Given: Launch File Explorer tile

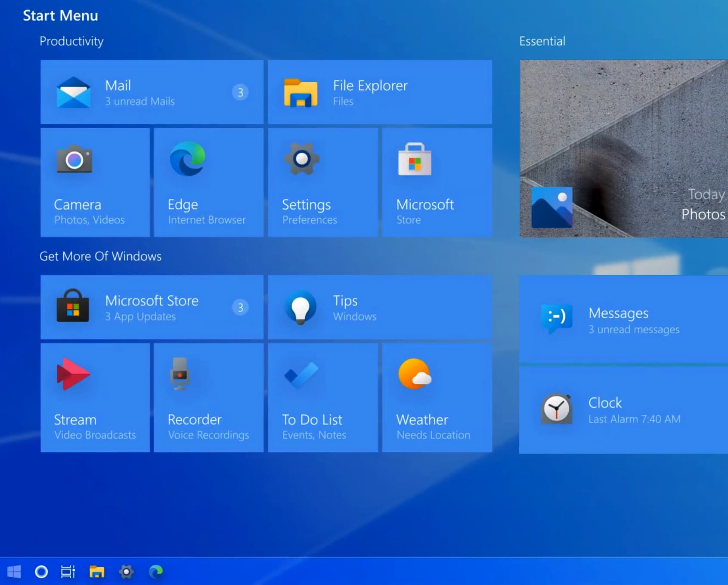Looking at the screenshot, I should point(379,92).
